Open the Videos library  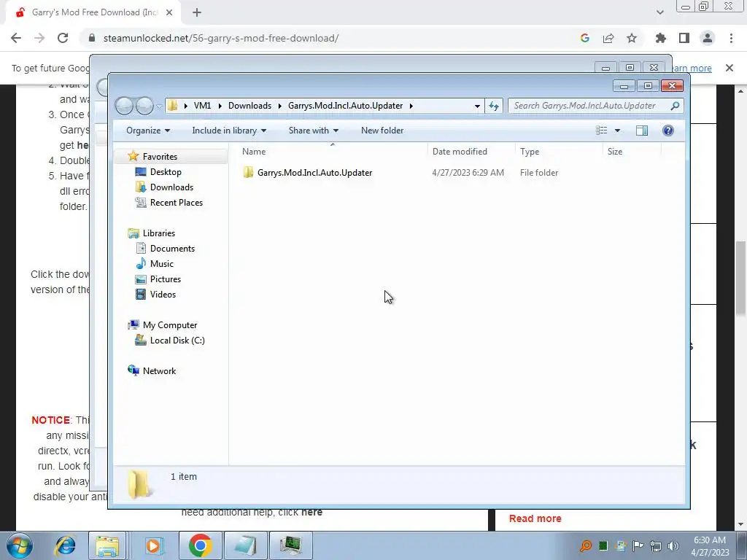(x=163, y=295)
